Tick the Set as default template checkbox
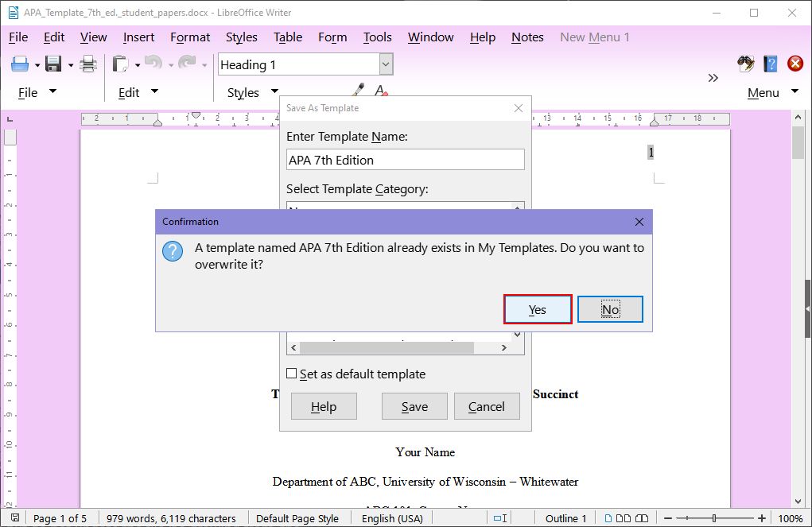 tap(292, 374)
